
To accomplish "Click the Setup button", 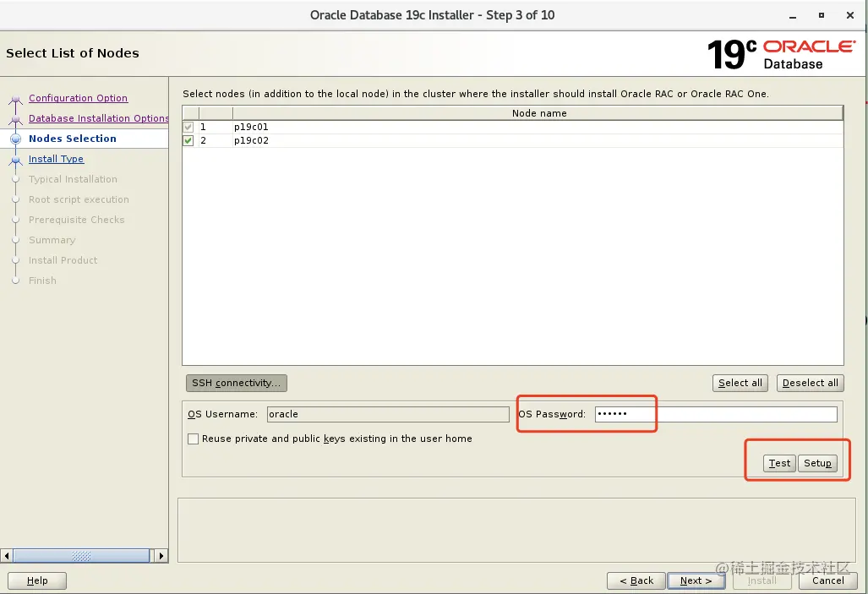I will coord(817,463).
